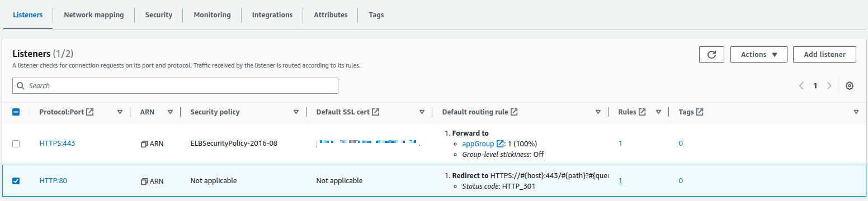Open Protocol:Port external info icon

click(x=90, y=112)
